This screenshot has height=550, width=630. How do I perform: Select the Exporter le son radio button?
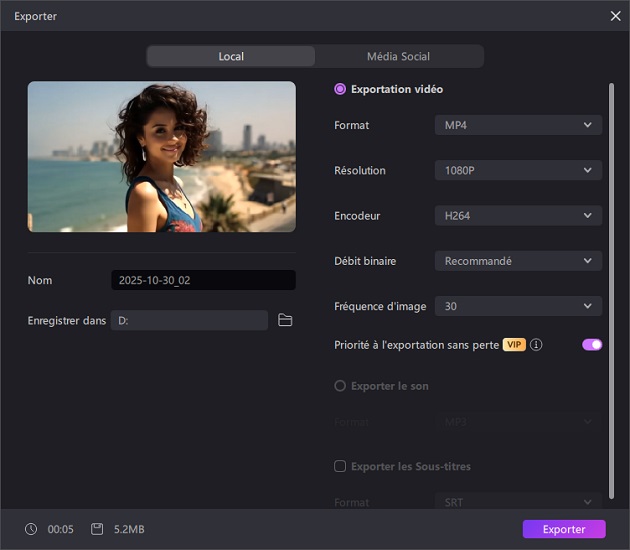[x=340, y=386]
